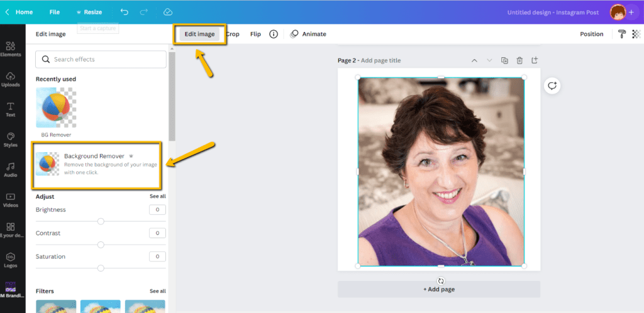Open the Text sidebar panel
The image size is (644, 313).
[x=10, y=109]
